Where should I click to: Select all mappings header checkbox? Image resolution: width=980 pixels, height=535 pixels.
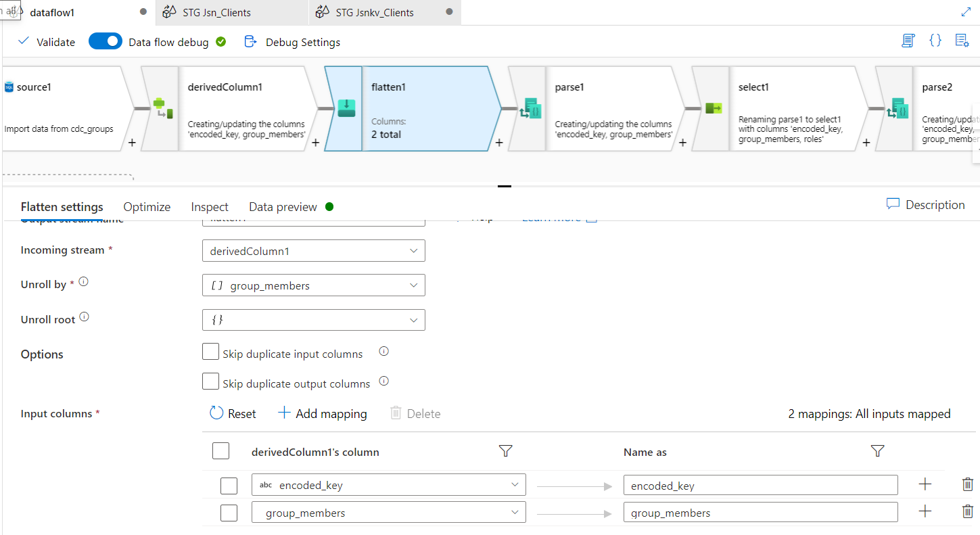point(220,451)
